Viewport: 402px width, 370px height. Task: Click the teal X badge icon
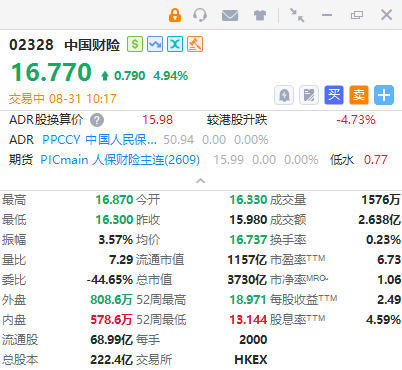click(175, 44)
